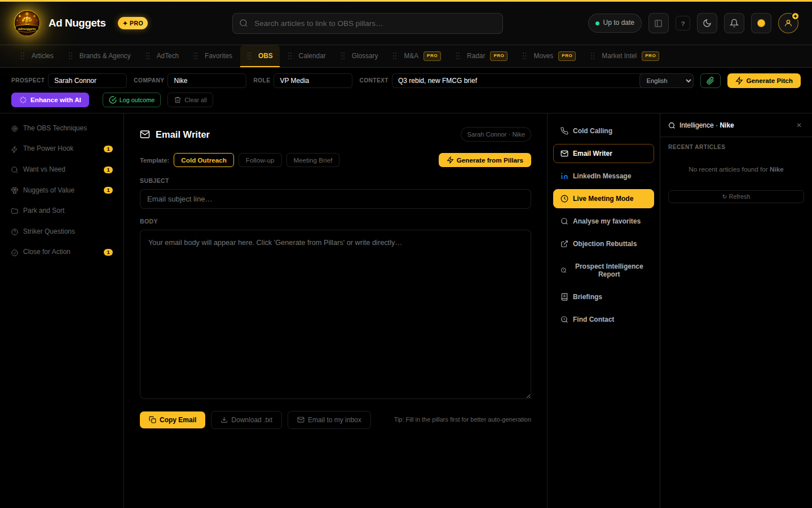The image size is (812, 508).
Task: Toggle the sidebar panel icon in header
Action: click(x=658, y=23)
